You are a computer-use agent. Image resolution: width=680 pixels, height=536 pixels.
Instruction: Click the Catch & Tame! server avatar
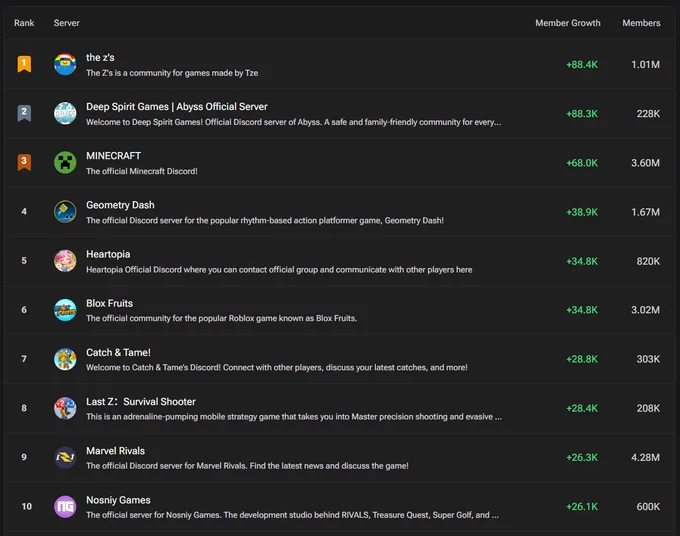coord(65,359)
